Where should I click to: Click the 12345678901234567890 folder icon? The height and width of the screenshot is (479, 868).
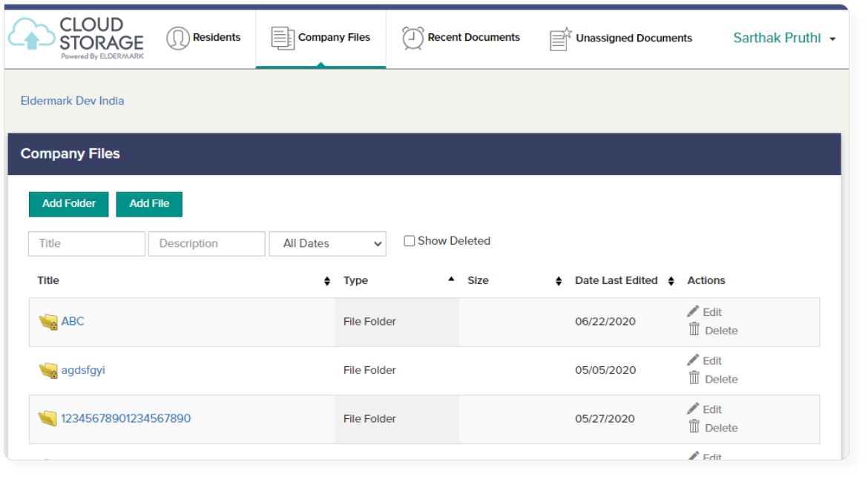click(x=47, y=419)
